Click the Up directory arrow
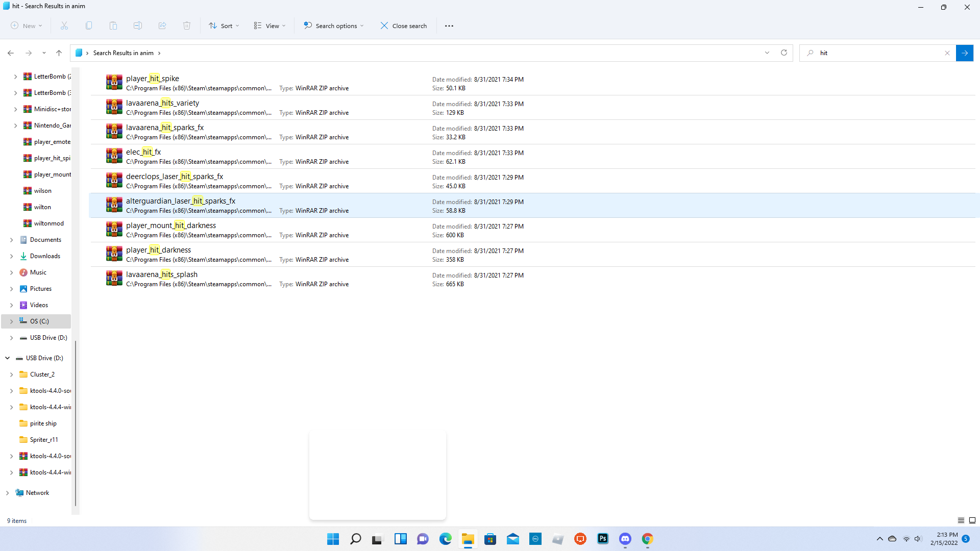The width and height of the screenshot is (980, 551). click(x=59, y=53)
